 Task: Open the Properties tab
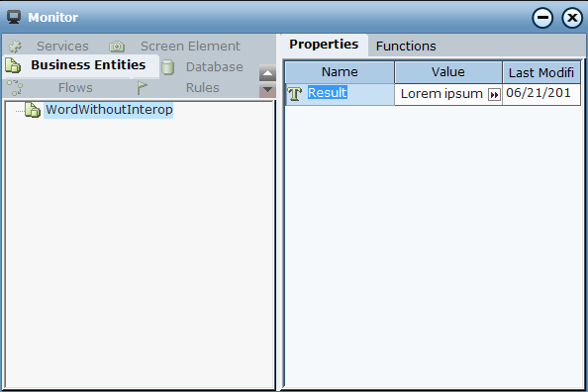pos(324,45)
